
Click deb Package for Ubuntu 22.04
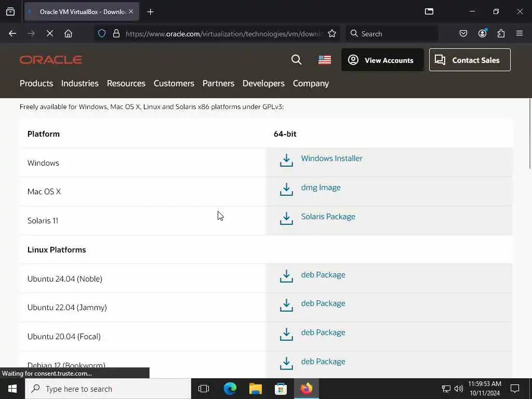coord(323,303)
